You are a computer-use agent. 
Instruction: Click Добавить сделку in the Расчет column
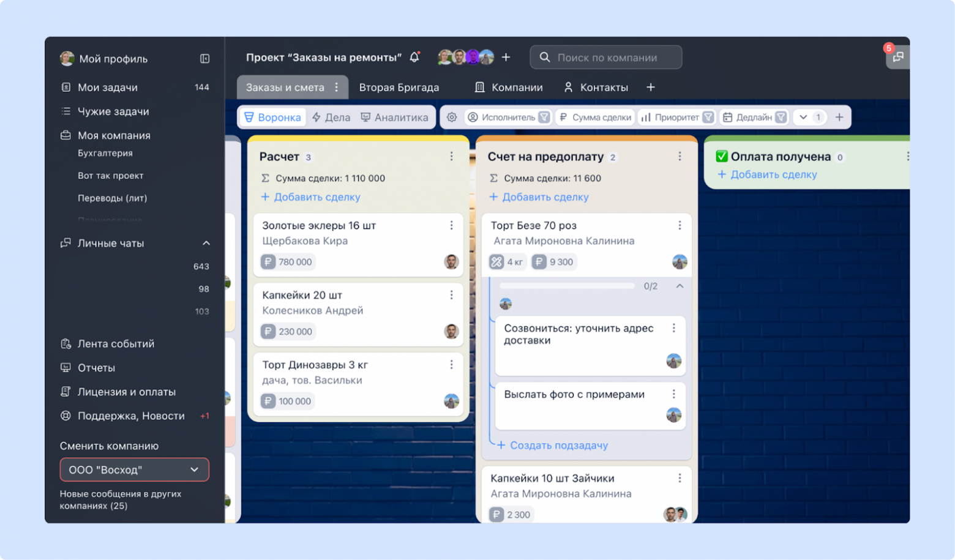pyautogui.click(x=310, y=196)
